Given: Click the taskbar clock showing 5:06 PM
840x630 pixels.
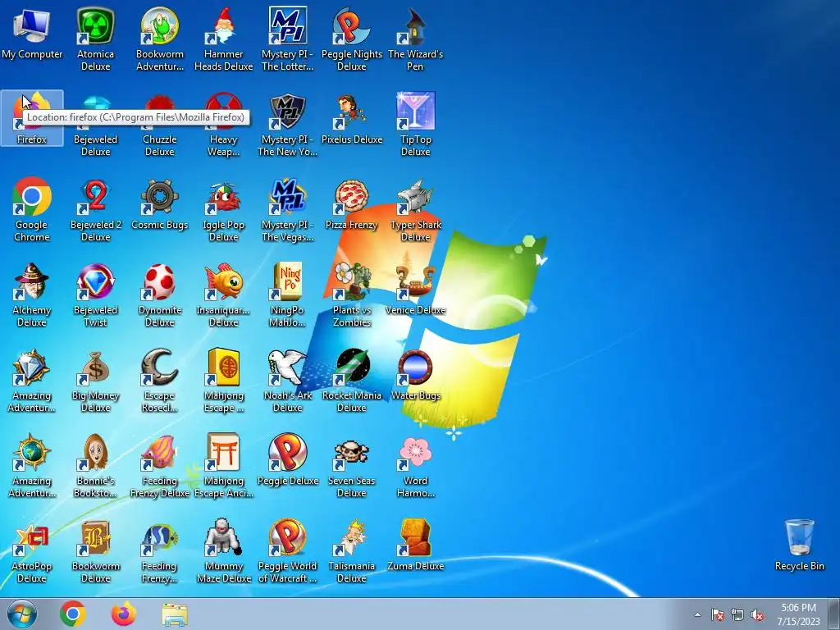Looking at the screenshot, I should click(798, 614).
